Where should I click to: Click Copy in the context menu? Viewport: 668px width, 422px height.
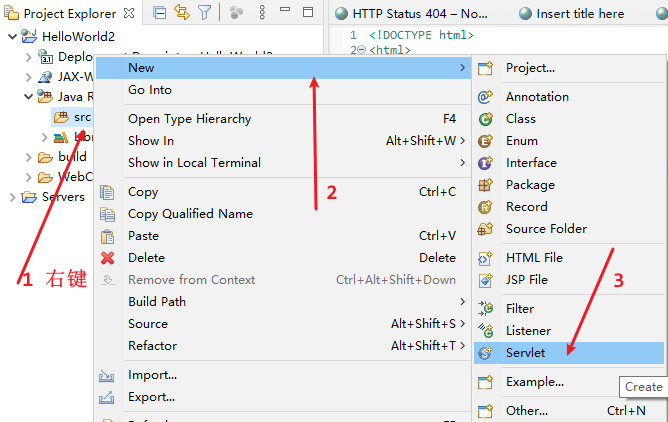click(x=283, y=192)
